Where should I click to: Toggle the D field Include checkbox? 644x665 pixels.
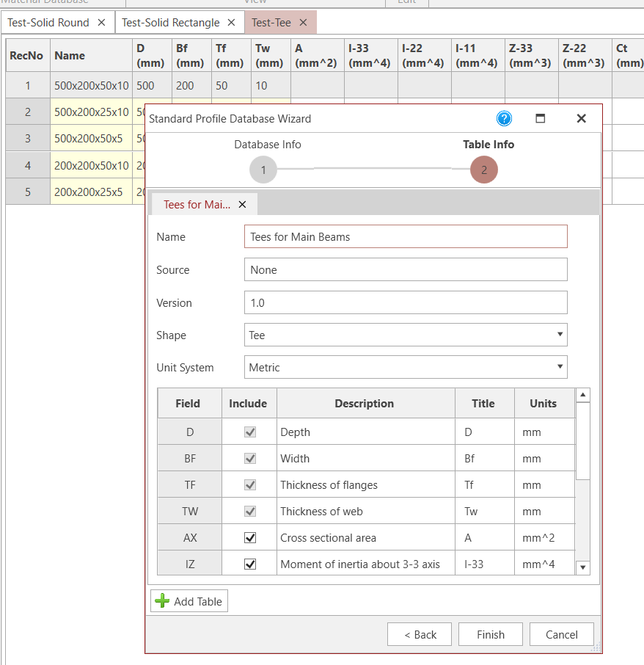(249, 432)
